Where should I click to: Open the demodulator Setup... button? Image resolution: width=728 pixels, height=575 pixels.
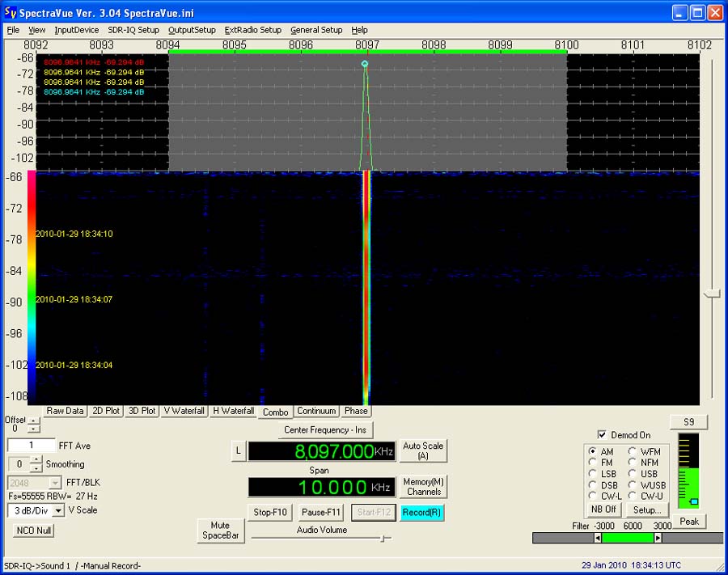point(647,510)
